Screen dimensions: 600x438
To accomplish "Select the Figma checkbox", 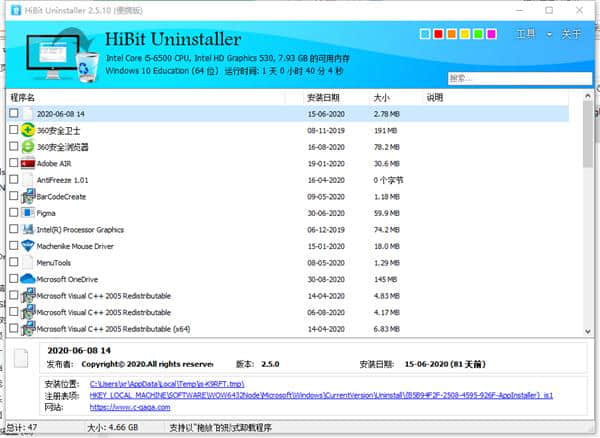I will click(13, 212).
